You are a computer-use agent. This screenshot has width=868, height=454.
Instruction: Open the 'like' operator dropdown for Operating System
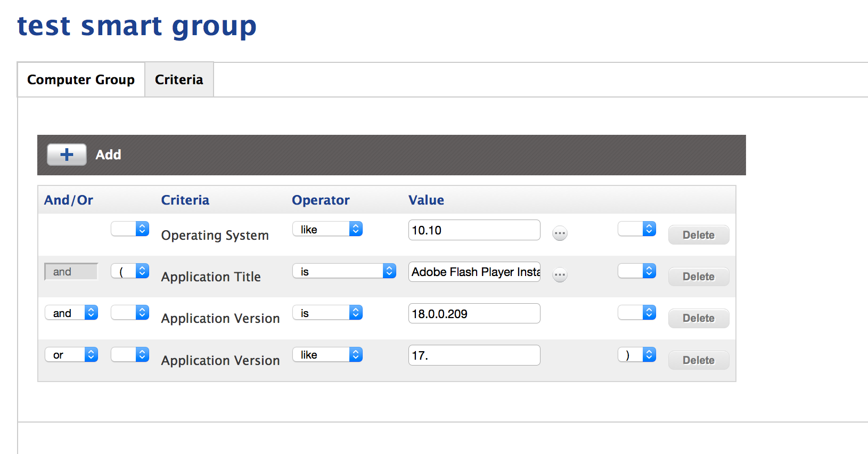click(x=327, y=229)
